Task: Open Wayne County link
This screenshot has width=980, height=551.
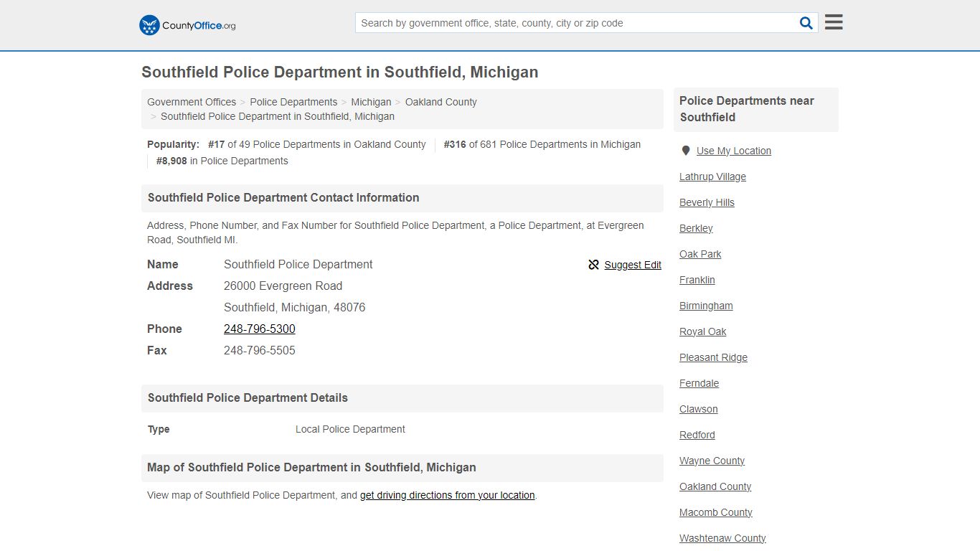Action: tap(712, 461)
